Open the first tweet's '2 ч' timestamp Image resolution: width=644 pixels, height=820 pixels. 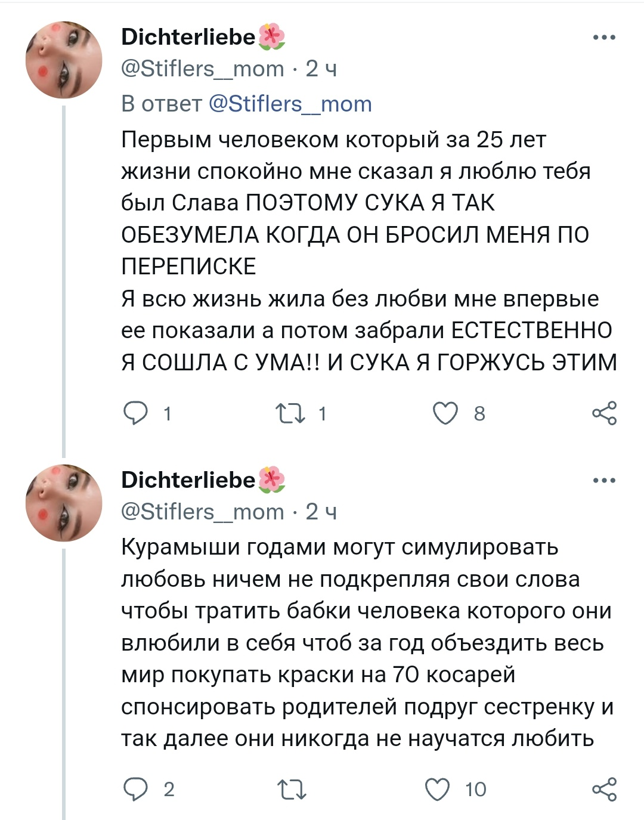(x=321, y=69)
